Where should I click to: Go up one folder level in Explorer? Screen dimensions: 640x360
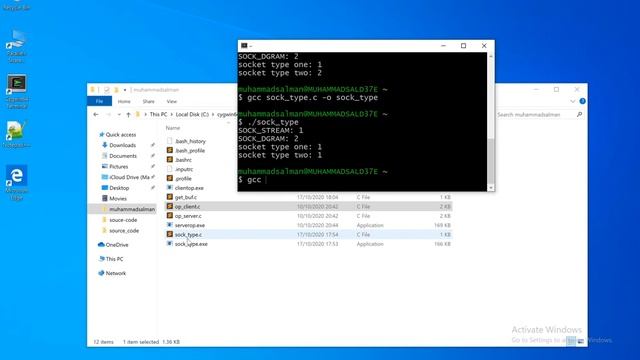click(x=129, y=115)
